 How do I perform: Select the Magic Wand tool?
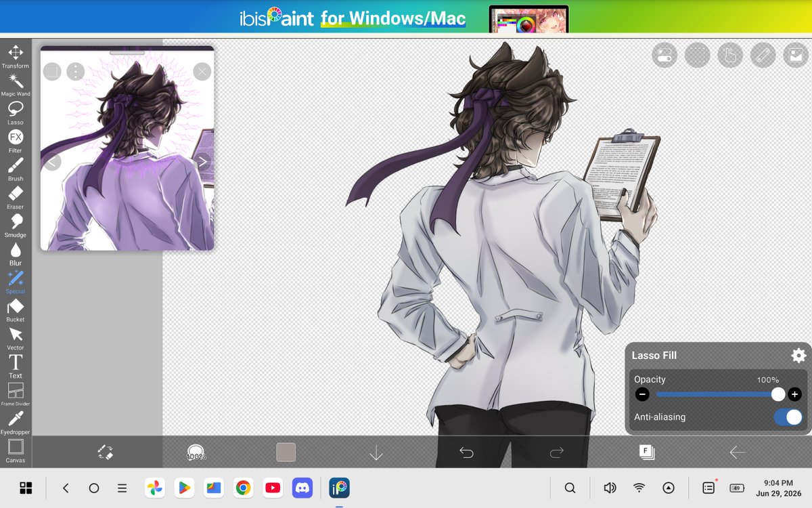click(16, 85)
